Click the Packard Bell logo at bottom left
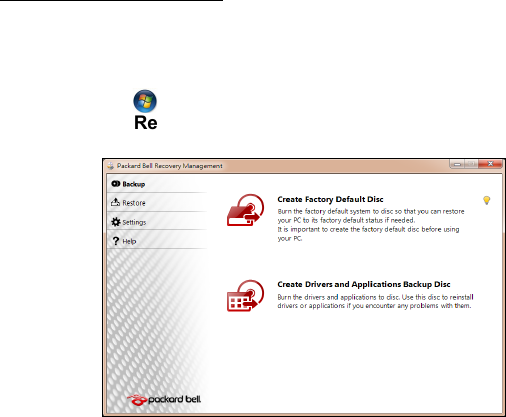This screenshot has width=506, height=417. tap(164, 399)
